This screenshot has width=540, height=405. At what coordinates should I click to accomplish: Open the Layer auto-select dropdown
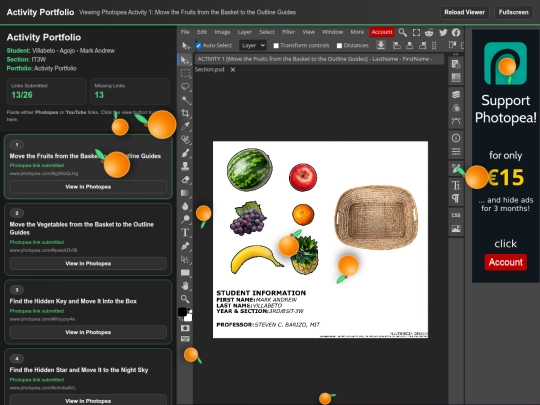tap(253, 45)
